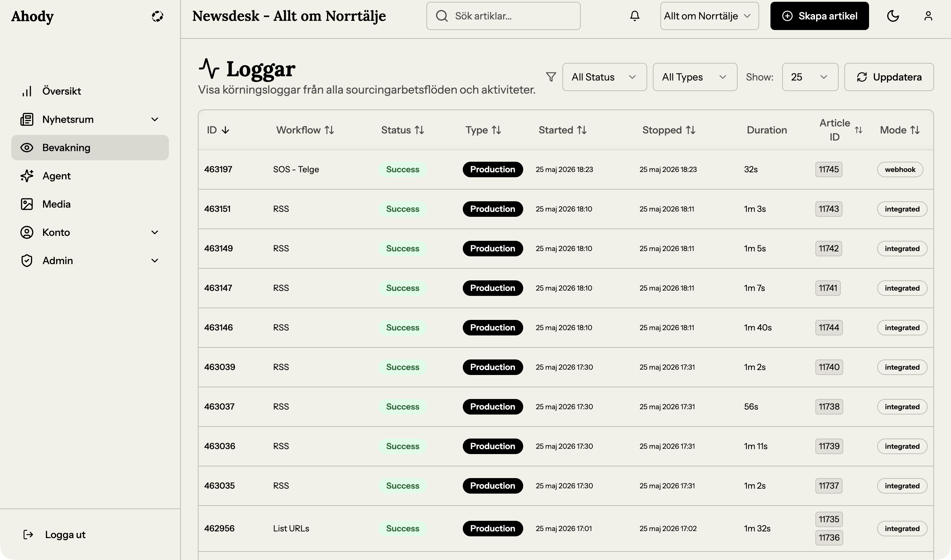
Task: Toggle dark mode moon icon
Action: pyautogui.click(x=893, y=16)
